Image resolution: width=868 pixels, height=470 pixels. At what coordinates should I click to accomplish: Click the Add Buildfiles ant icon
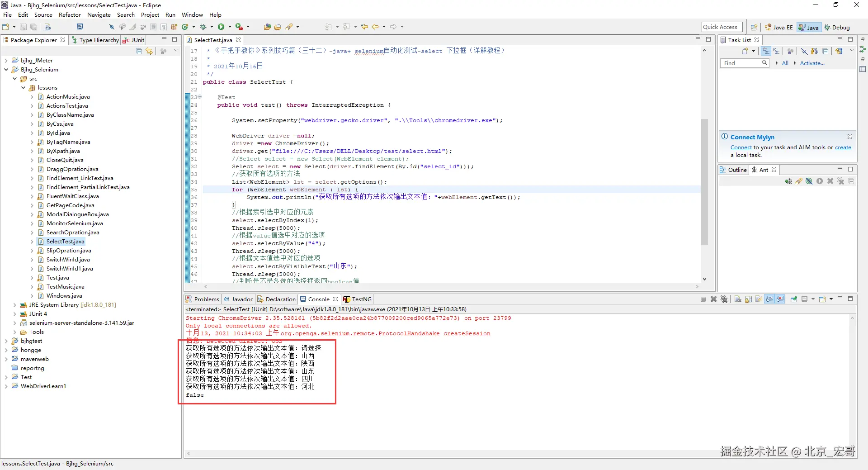coord(788,181)
